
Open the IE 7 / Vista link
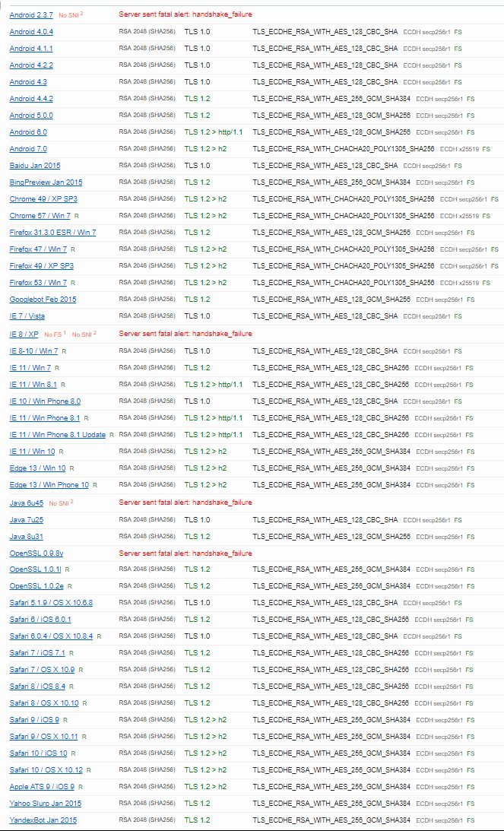pos(27,316)
